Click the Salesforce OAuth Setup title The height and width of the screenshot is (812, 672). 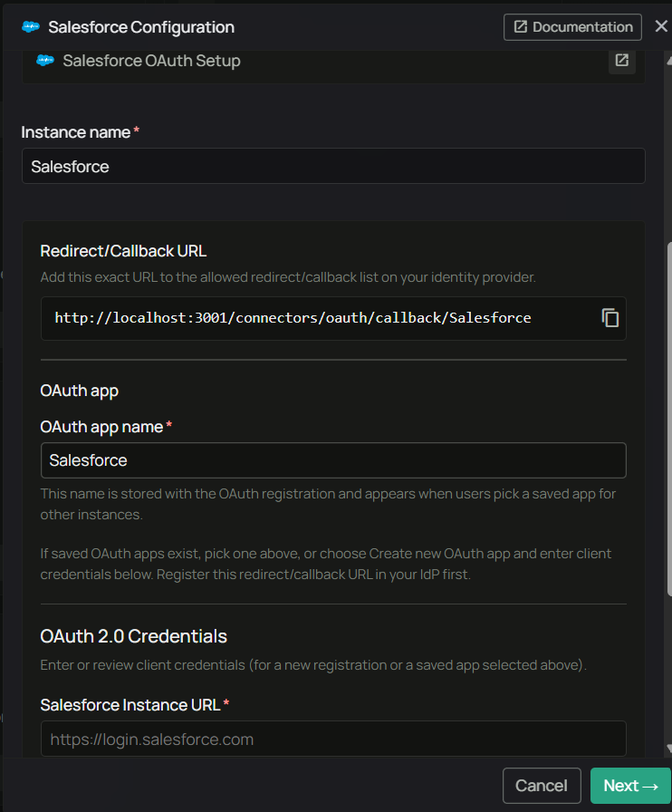pos(151,61)
